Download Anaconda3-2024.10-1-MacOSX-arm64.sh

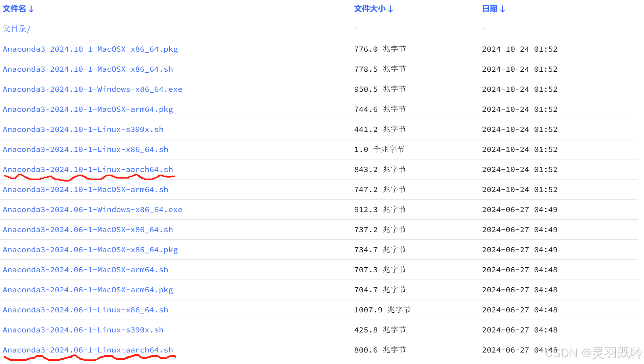pos(85,190)
